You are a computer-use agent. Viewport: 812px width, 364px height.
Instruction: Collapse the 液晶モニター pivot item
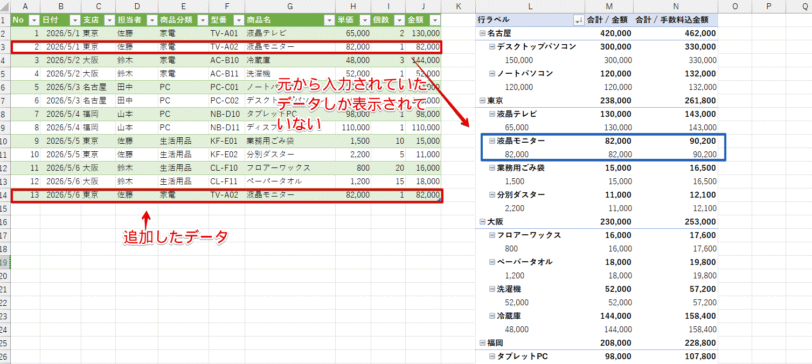coord(492,141)
